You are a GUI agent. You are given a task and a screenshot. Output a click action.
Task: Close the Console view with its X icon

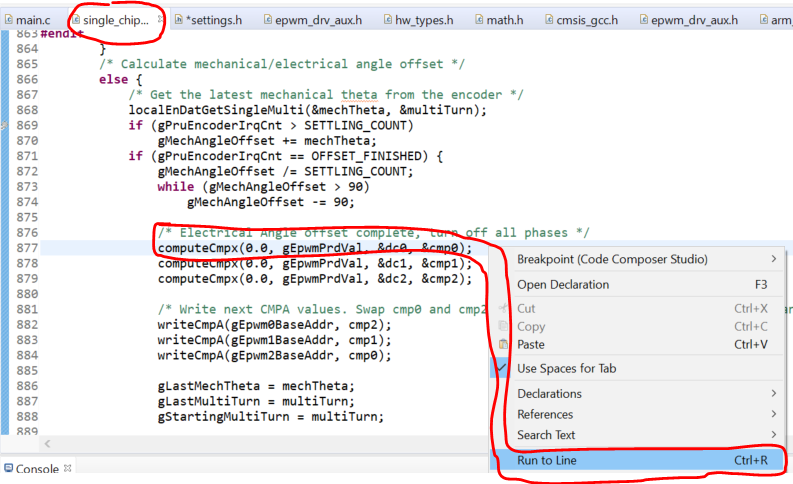click(x=69, y=468)
